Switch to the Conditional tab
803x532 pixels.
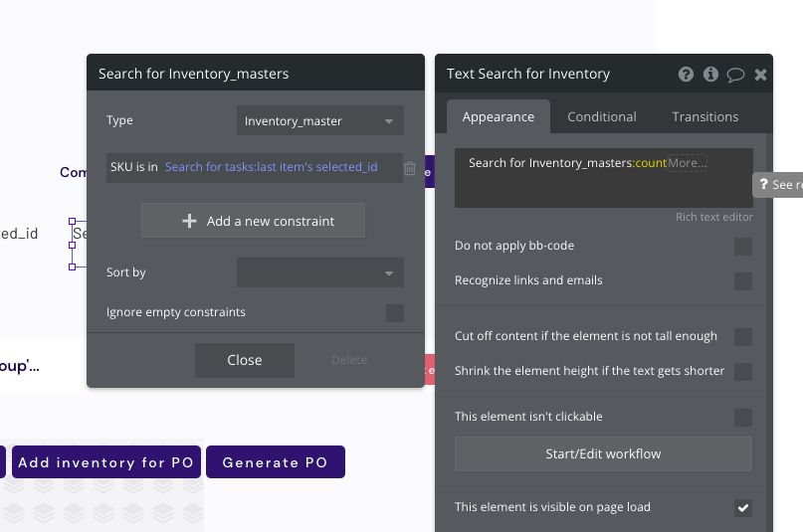pyautogui.click(x=601, y=116)
